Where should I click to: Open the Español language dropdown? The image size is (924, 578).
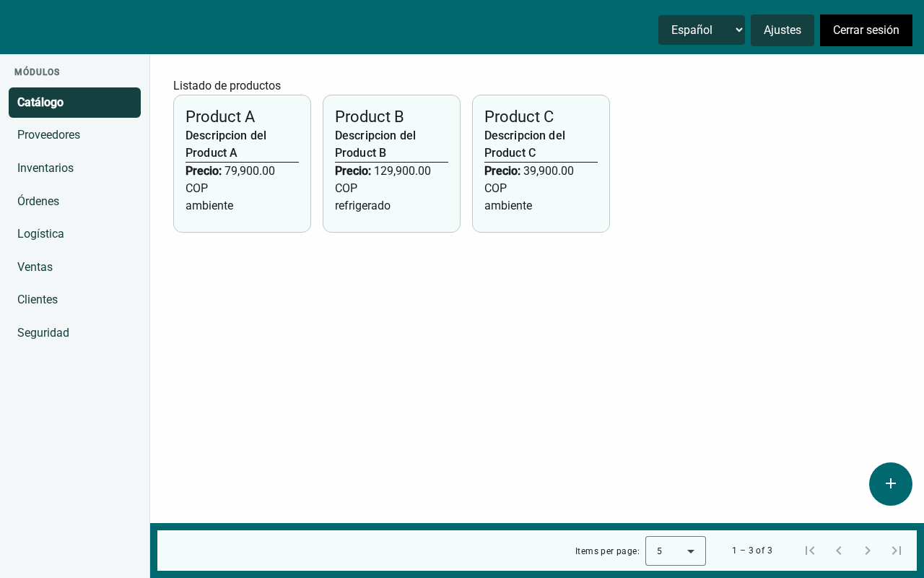(702, 30)
